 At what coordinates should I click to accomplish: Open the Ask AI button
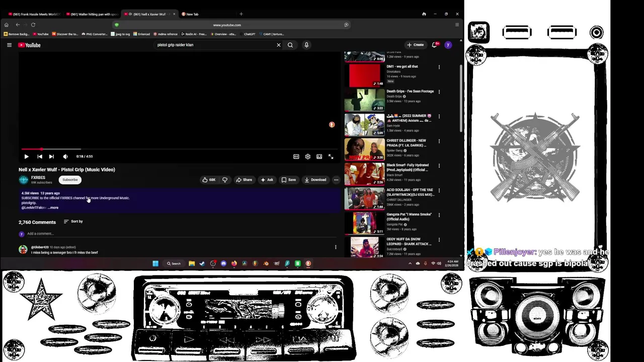coord(267,179)
